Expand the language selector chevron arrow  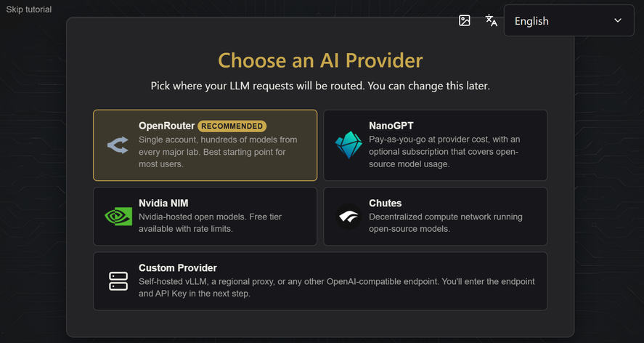tap(618, 20)
